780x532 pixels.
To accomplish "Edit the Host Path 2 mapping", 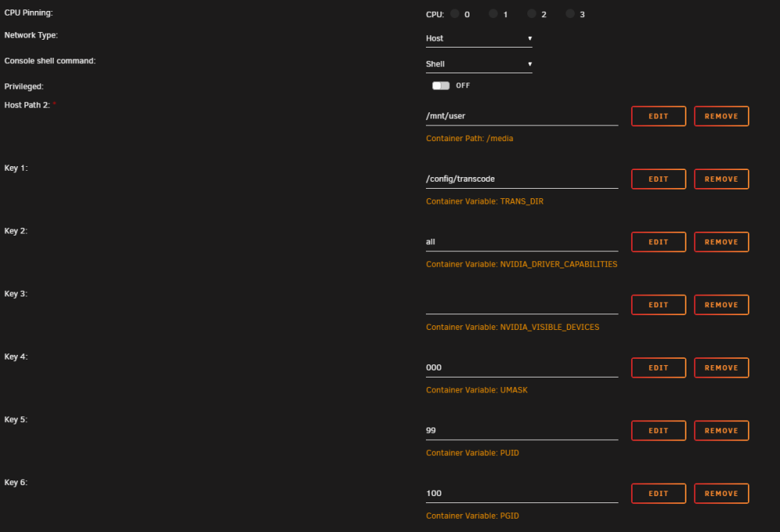I will [x=658, y=116].
